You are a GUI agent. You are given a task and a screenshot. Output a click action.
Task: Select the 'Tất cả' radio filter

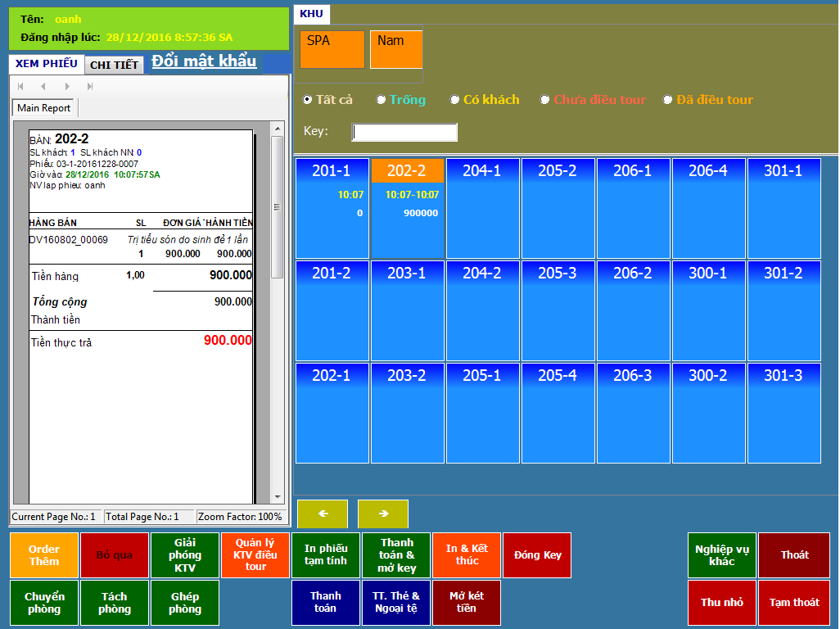click(x=308, y=100)
